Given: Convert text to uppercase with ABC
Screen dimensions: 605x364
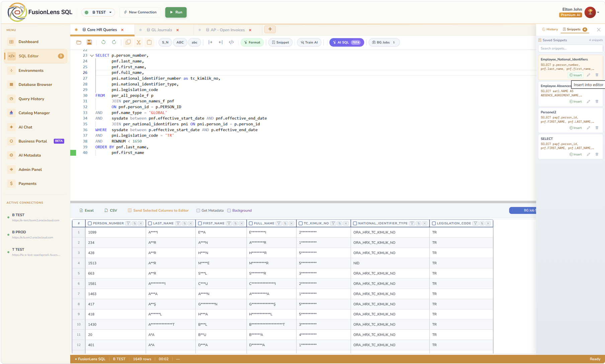Looking at the screenshot, I should click(x=180, y=42).
